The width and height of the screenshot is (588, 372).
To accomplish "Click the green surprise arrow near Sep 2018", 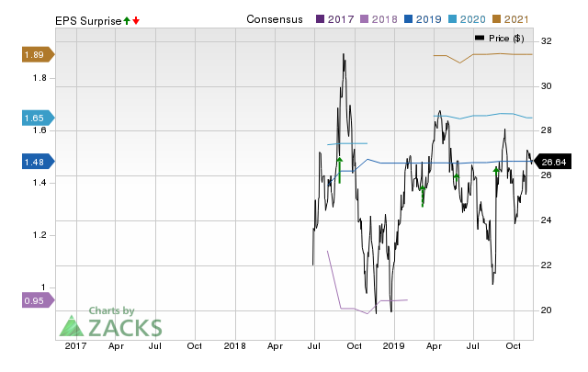I will click(340, 170).
